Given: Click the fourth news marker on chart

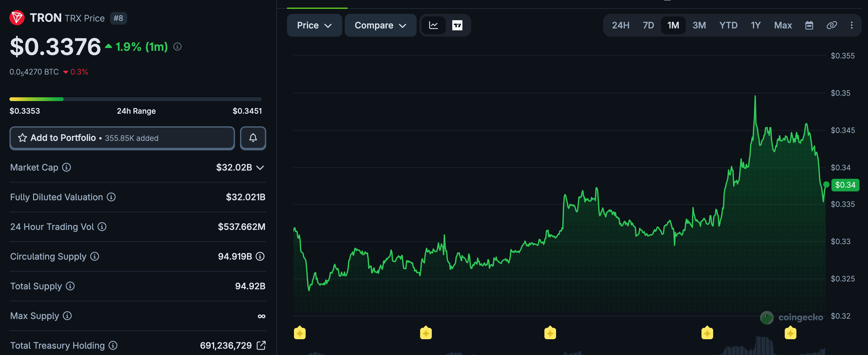Looking at the screenshot, I should (707, 333).
